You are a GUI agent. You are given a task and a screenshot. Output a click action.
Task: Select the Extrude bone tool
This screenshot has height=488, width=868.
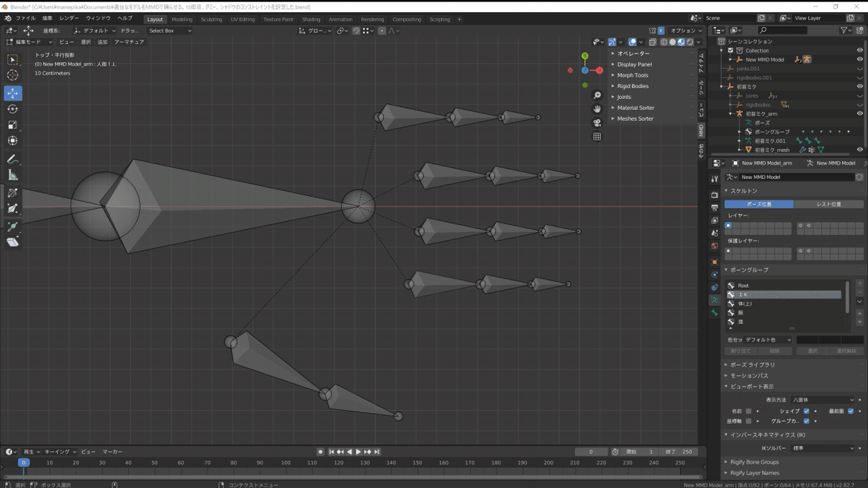coord(12,226)
